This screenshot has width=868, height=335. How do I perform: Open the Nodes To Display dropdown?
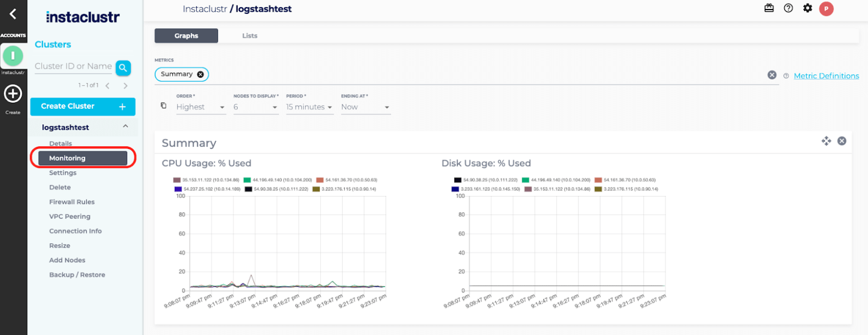255,107
